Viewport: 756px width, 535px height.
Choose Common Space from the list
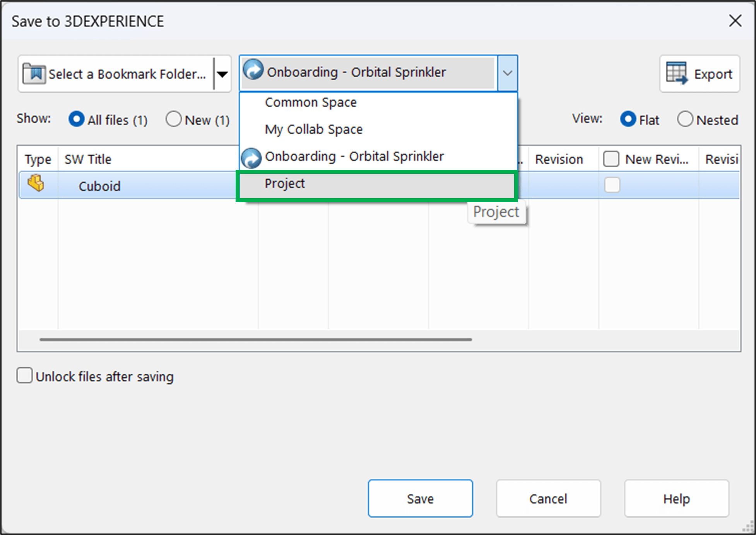311,102
